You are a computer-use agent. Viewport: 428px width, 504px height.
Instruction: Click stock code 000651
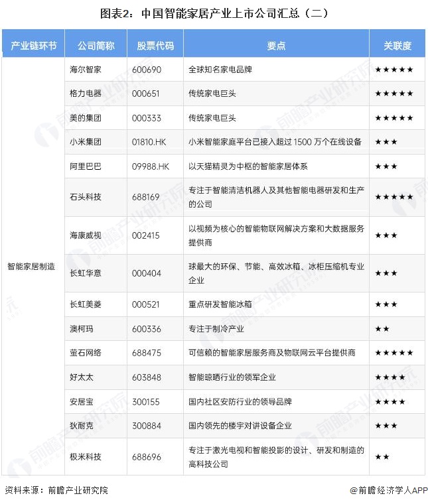click(x=146, y=94)
